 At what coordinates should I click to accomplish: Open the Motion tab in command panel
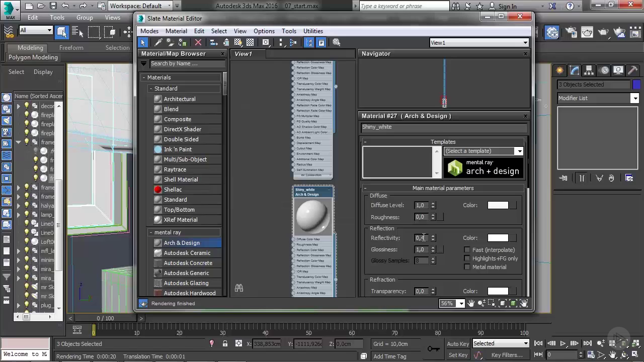point(604,70)
